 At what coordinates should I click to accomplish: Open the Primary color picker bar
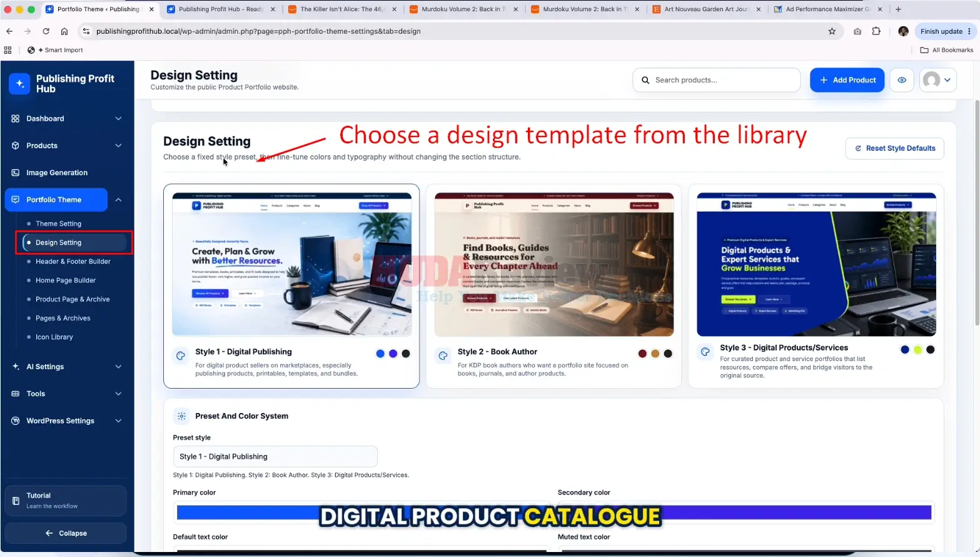361,513
